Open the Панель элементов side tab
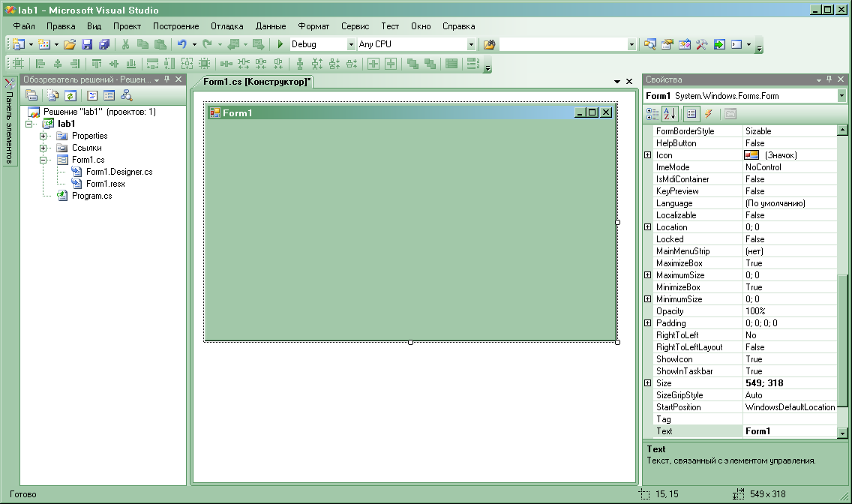The width and height of the screenshot is (852, 504). [10, 122]
